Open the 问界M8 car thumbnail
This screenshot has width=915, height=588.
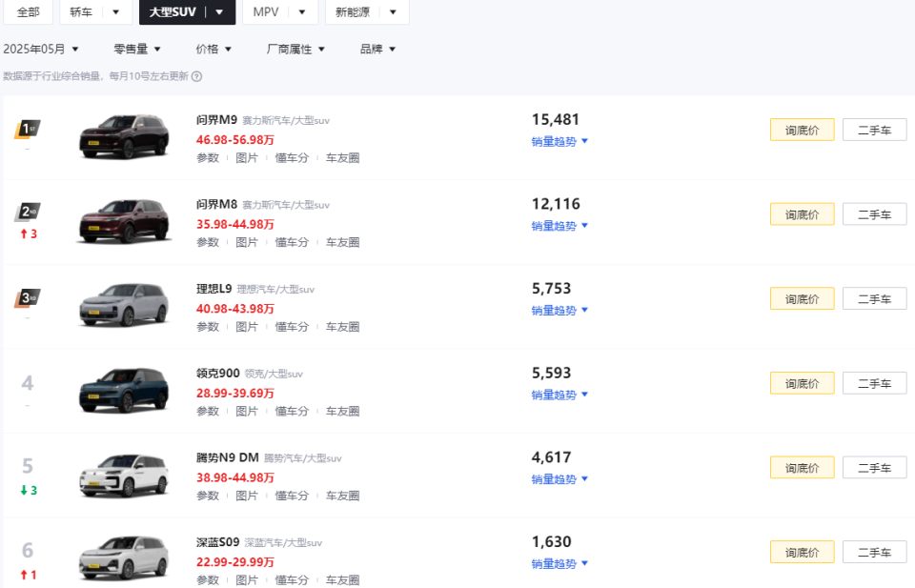124,222
